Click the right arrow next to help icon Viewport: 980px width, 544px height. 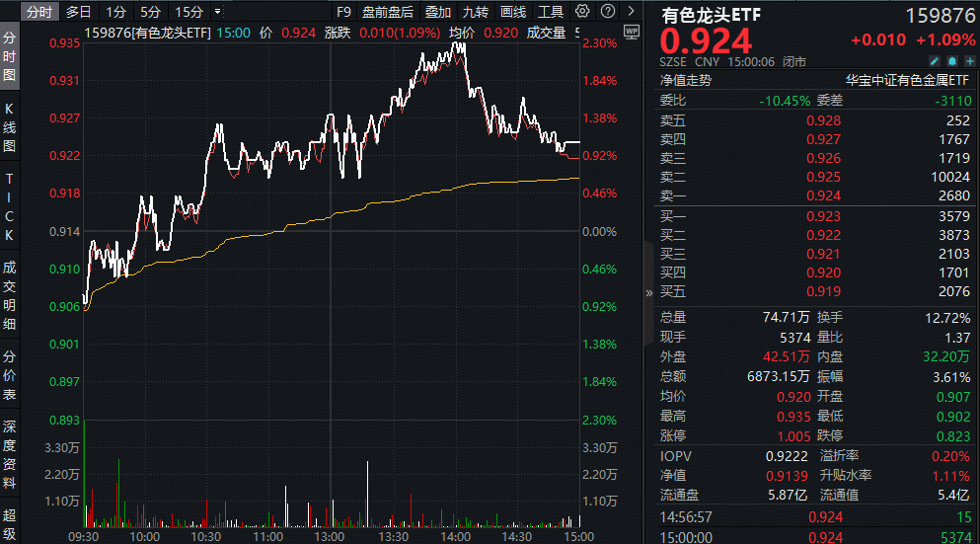(x=629, y=12)
